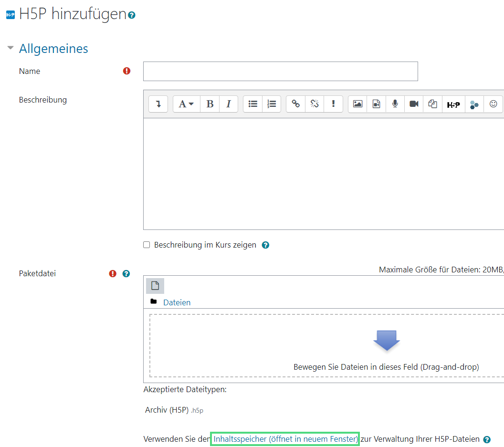Image resolution: width=504 pixels, height=447 pixels.
Task: Click into the Name text field
Action: [x=280, y=72]
